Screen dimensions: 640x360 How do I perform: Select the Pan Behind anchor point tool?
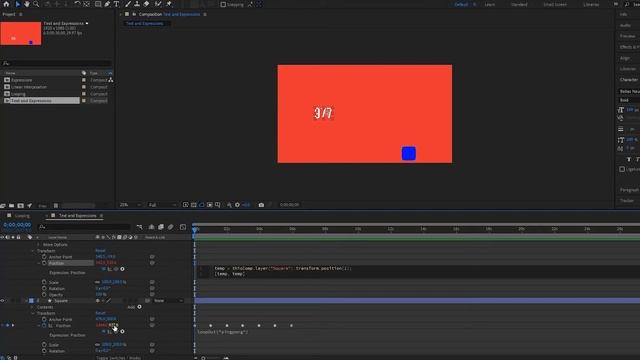tap(87, 4)
